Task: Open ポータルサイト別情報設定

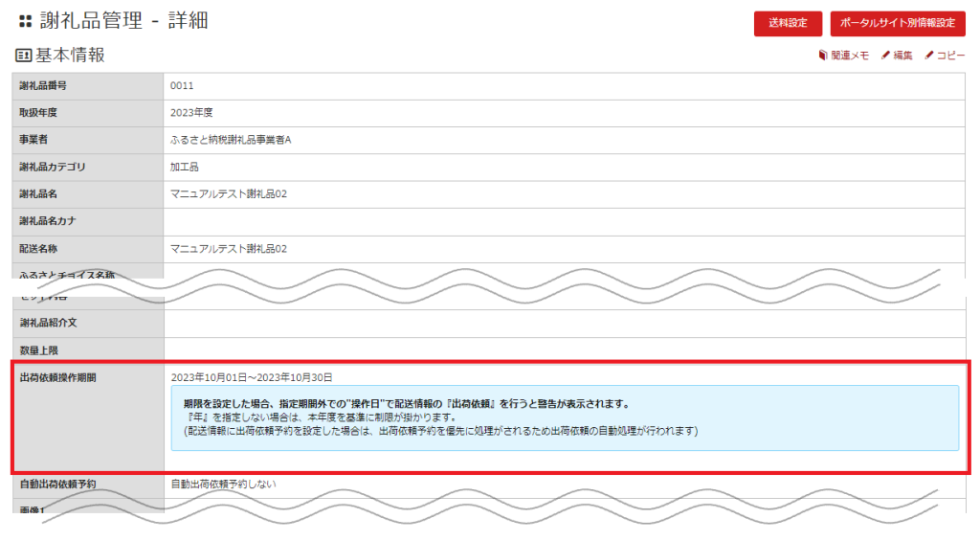Action: 898,23
